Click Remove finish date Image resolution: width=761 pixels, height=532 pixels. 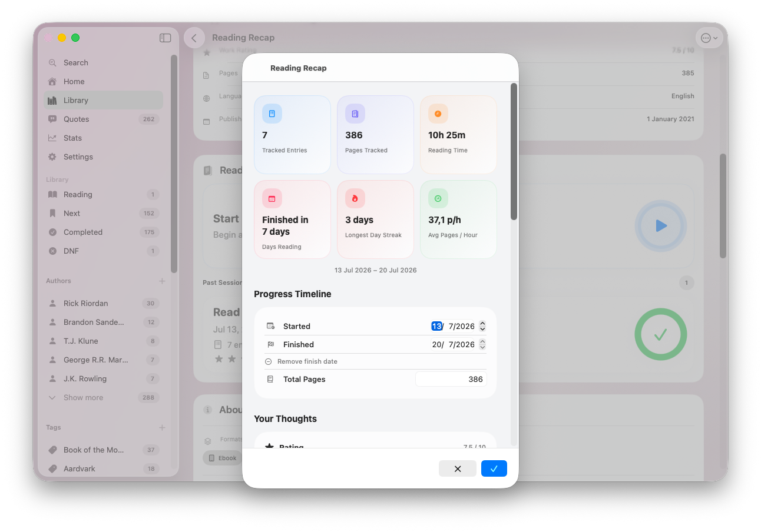tap(302, 361)
